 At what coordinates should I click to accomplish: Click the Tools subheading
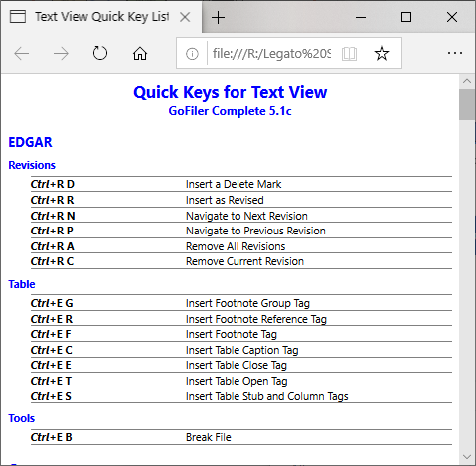click(22, 418)
